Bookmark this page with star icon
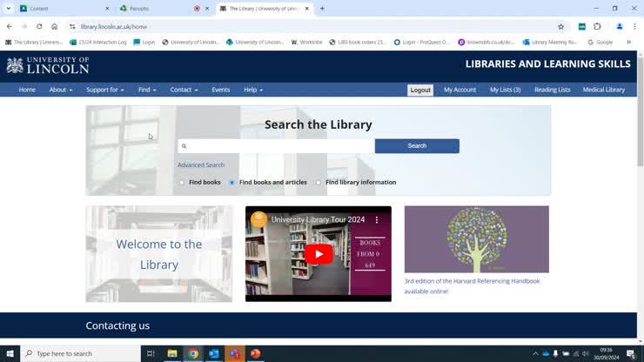This screenshot has width=644, height=362. [560, 27]
